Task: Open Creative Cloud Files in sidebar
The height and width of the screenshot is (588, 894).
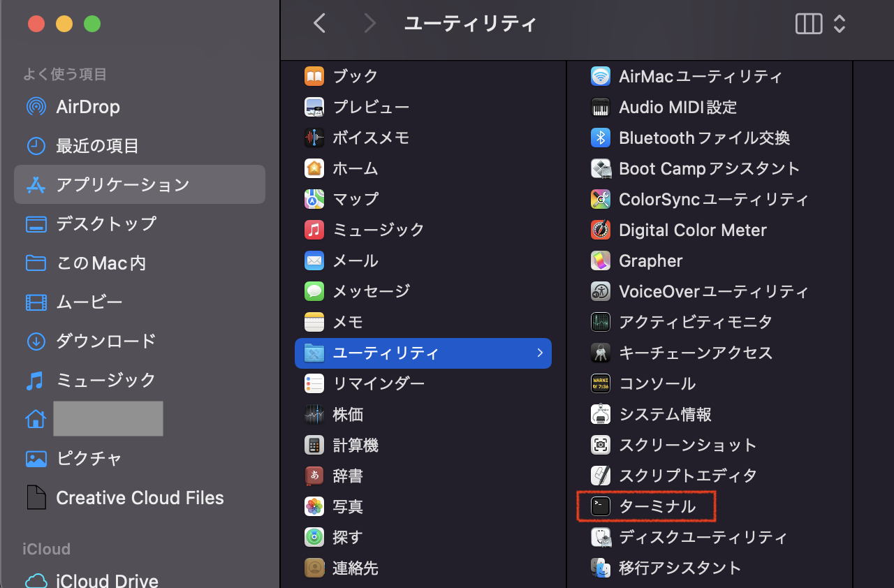Action: tap(140, 498)
